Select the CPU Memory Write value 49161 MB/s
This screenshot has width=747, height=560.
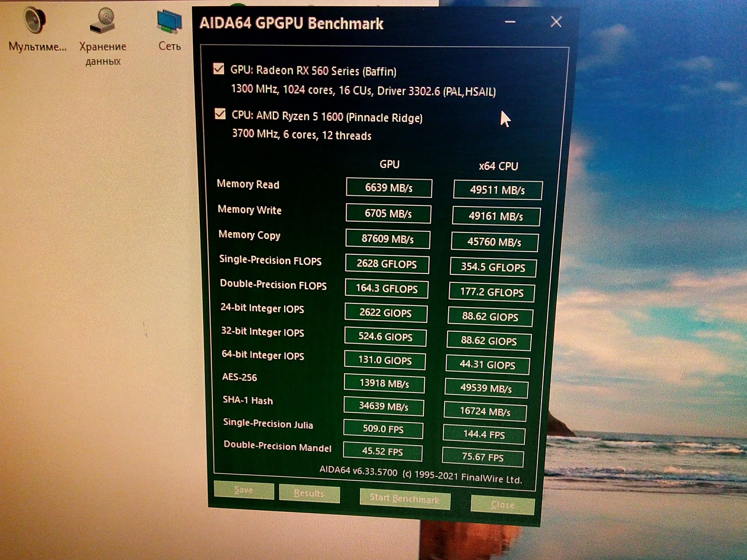coord(496,216)
